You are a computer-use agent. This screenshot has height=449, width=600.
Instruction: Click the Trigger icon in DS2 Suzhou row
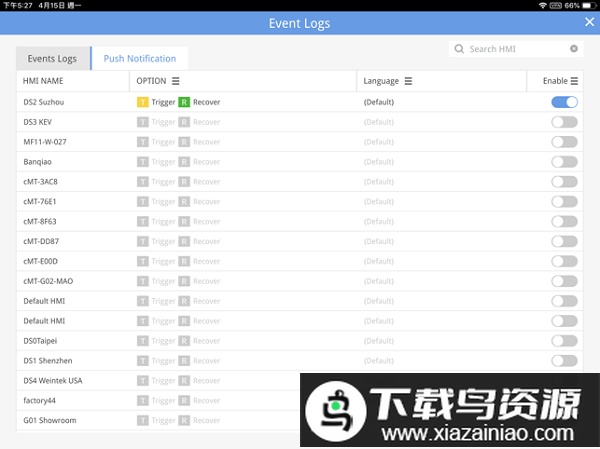142,102
